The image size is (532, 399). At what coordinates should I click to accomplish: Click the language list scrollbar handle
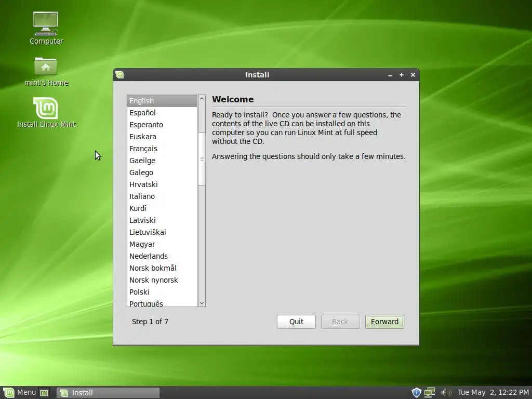(202, 158)
